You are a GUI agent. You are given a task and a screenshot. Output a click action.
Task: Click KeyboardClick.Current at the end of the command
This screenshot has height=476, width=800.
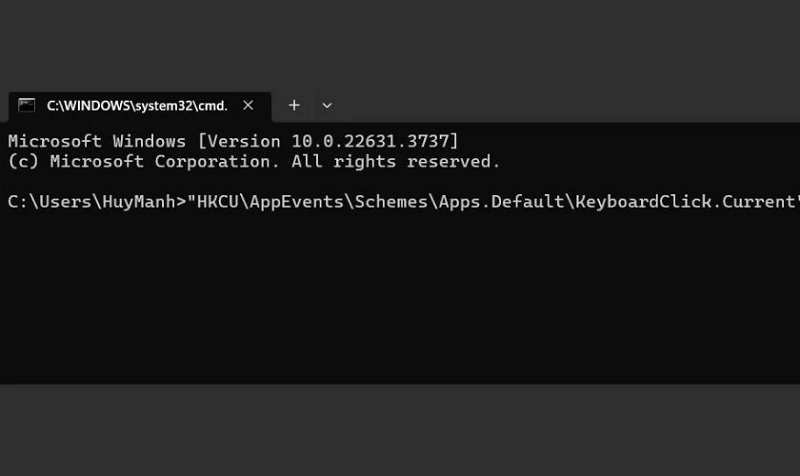686,202
